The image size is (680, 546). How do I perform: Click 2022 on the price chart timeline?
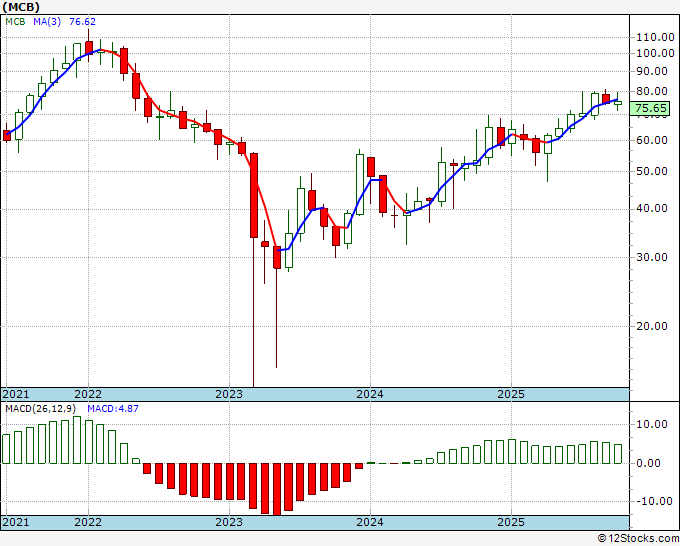pyautogui.click(x=88, y=394)
